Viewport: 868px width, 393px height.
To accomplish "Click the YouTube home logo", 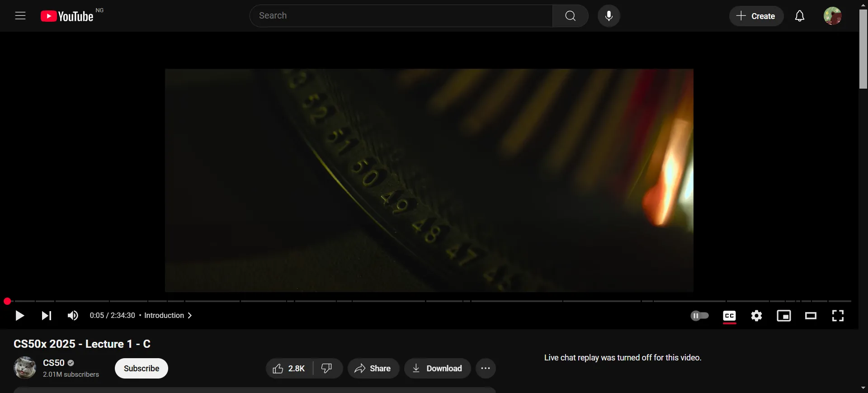I will 67,16.
